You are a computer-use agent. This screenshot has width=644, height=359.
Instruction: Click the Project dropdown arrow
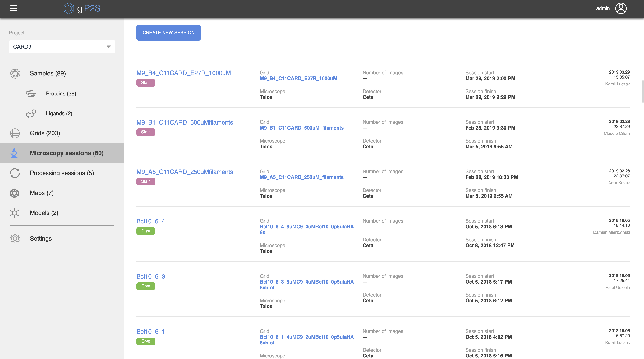108,47
